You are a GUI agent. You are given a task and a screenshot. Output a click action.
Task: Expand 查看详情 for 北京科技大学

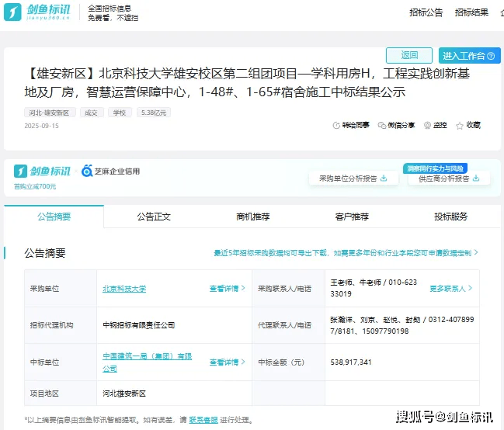coord(227,289)
